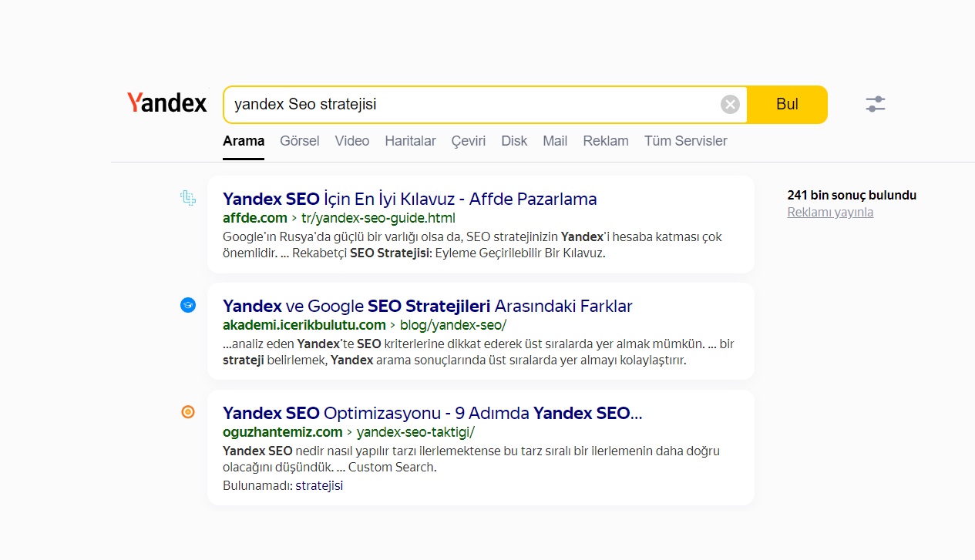975x560 pixels.
Task: Open the Mail service link
Action: click(555, 141)
